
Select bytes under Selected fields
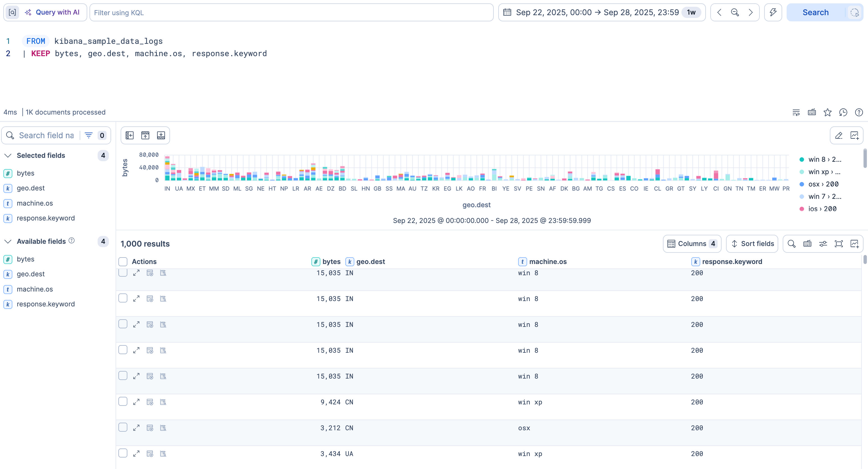(26, 173)
